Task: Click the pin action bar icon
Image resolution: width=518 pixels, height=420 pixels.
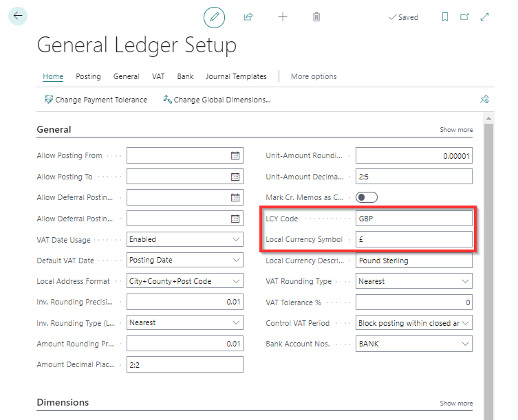Action: click(x=484, y=100)
